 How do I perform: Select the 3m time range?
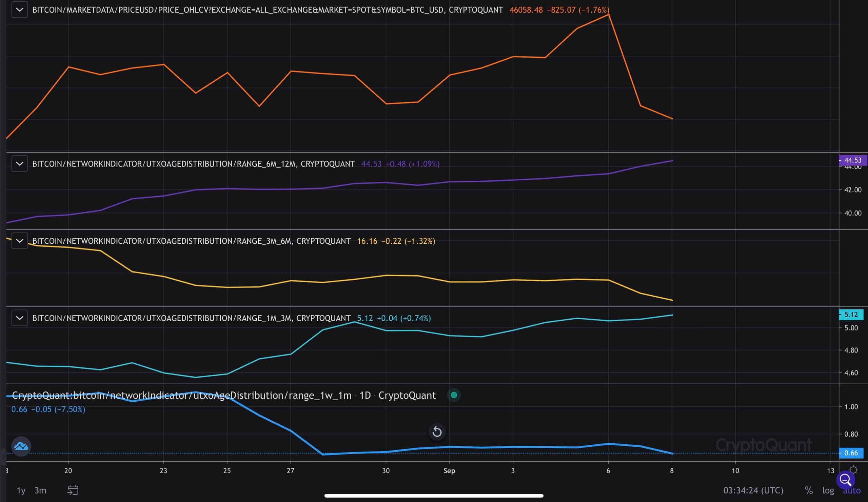(40, 490)
